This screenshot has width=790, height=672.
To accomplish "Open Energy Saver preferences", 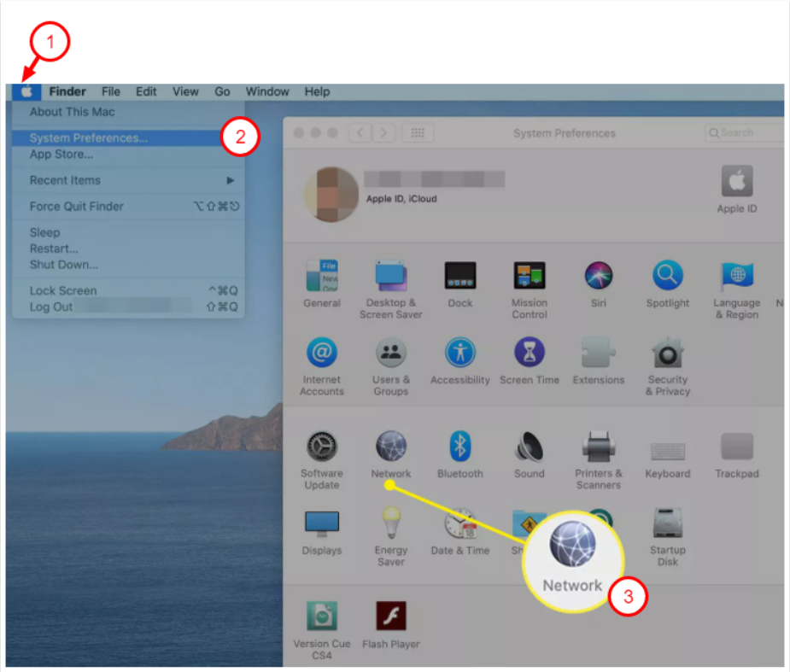I will pyautogui.click(x=391, y=523).
